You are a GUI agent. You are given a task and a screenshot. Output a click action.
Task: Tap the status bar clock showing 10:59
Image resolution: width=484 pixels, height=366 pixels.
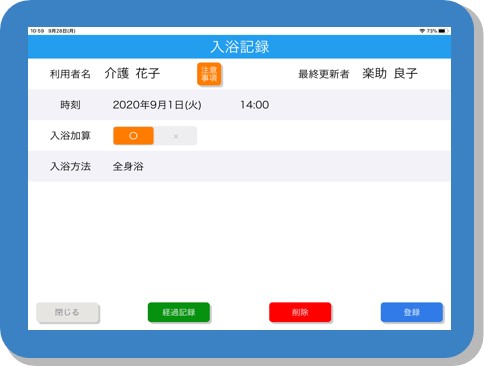[37, 31]
